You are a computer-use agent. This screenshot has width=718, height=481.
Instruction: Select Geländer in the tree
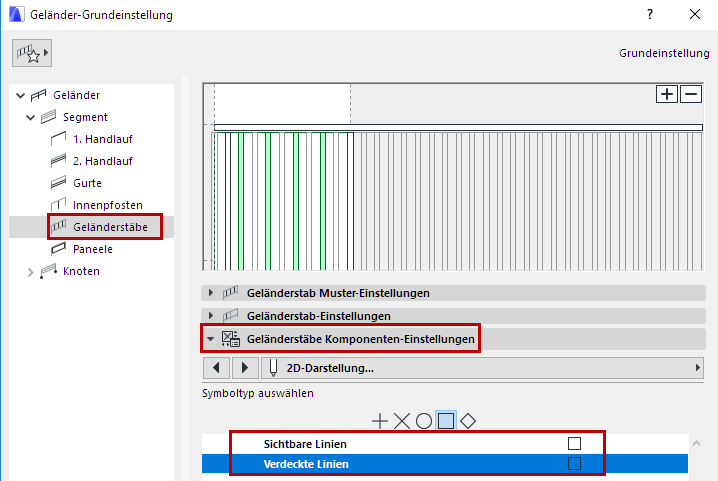coord(76,95)
